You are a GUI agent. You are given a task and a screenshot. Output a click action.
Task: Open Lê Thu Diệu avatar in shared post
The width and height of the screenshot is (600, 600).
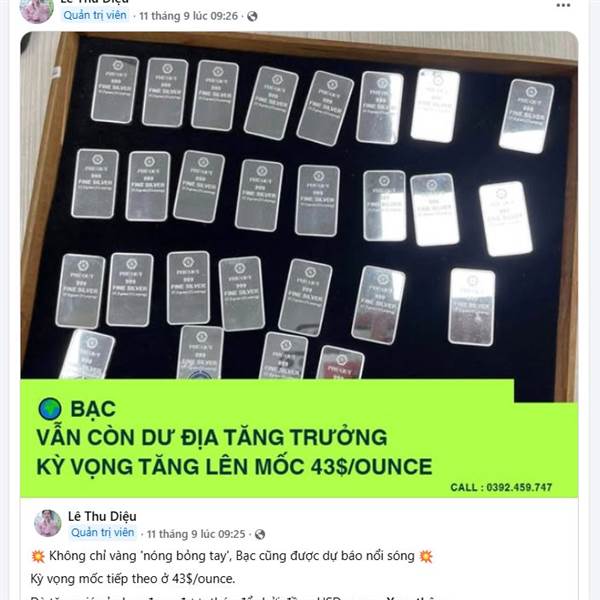coord(47,523)
